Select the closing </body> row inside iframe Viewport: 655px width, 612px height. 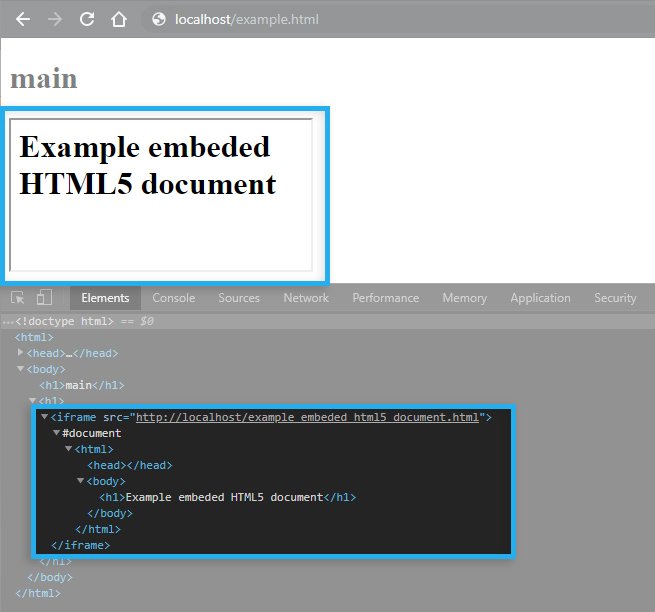point(110,513)
